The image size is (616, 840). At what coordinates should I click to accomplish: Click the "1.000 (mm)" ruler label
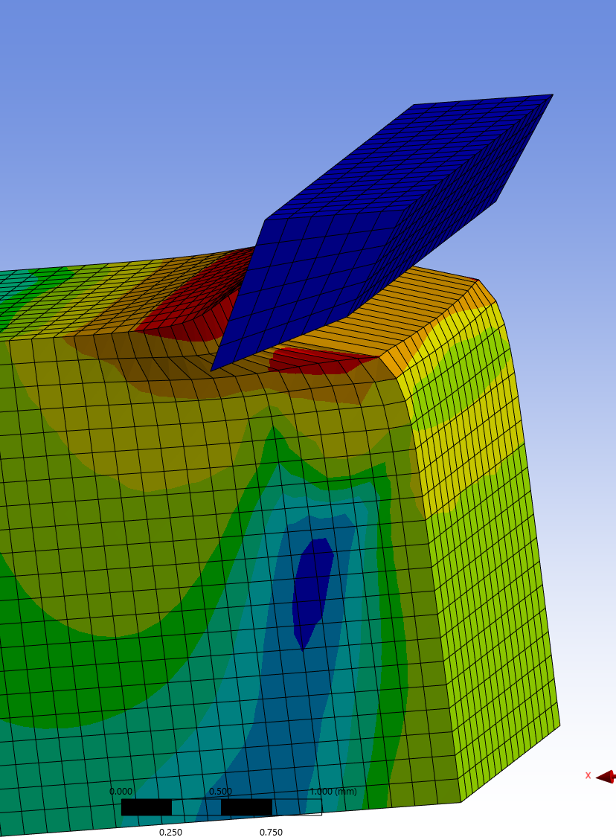[333, 791]
